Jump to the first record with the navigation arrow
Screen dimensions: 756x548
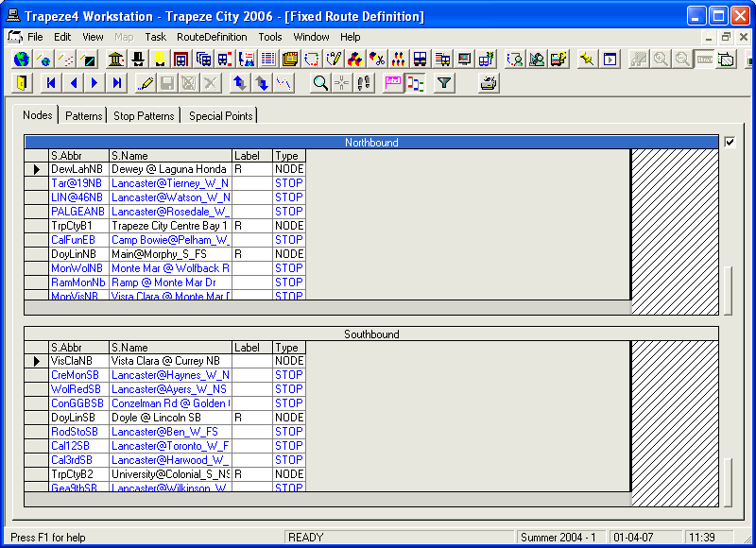tap(50, 83)
